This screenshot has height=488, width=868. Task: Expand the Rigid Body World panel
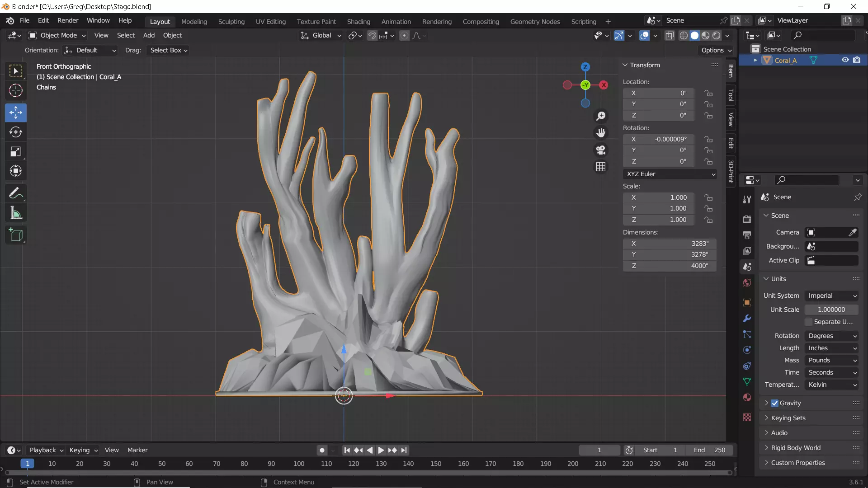point(796,448)
